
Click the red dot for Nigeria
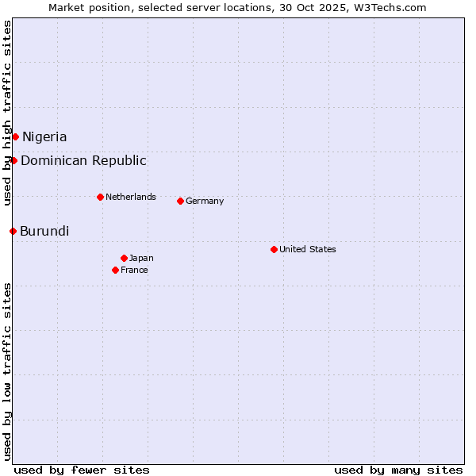tap(15, 136)
